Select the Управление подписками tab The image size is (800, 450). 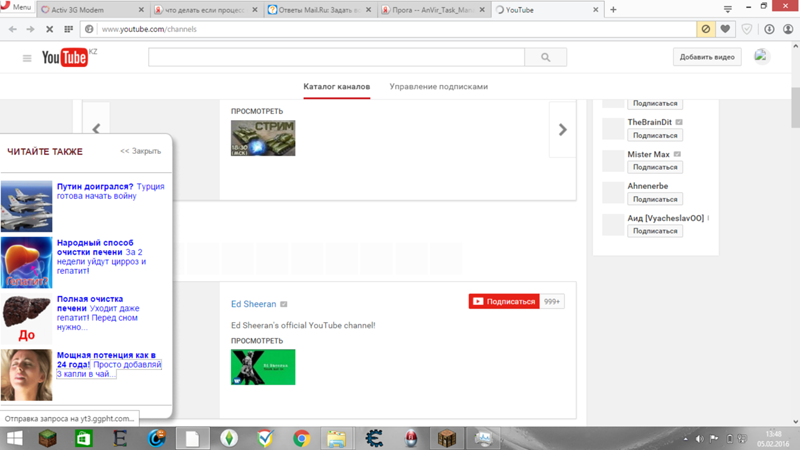pos(439,87)
